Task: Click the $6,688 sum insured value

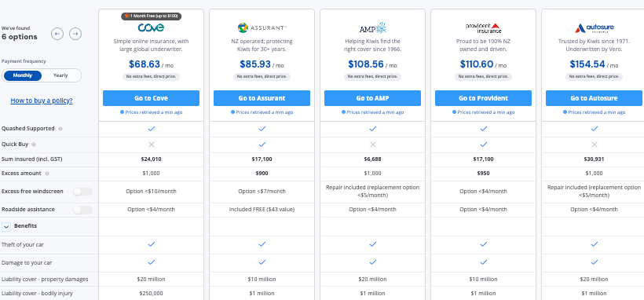Action: (x=372, y=159)
